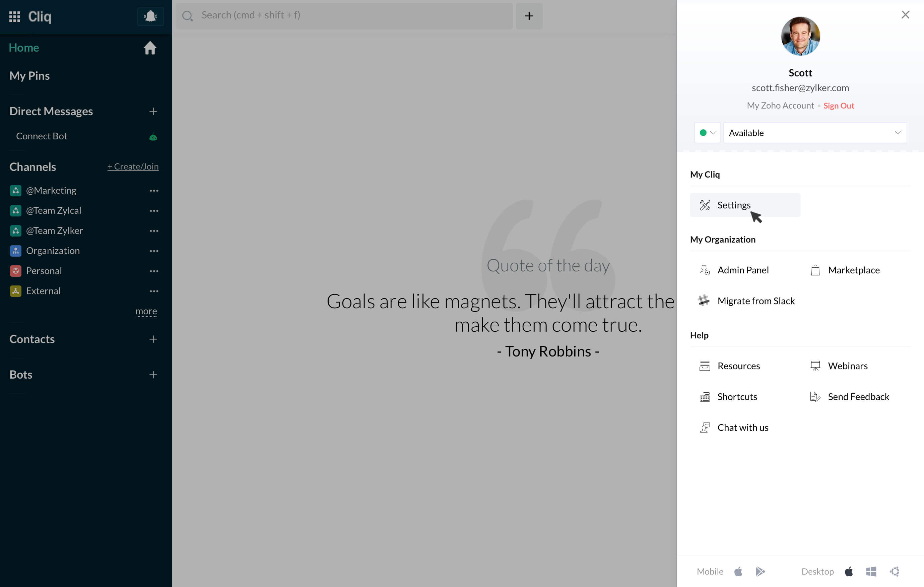Screen dimensions: 924x587
Task: Open the @Team Zylcal channel
Action: [x=53, y=211]
